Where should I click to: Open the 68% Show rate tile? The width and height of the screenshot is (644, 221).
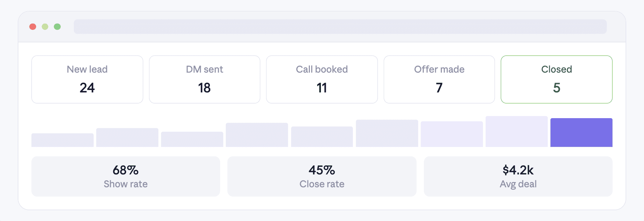[x=126, y=177]
